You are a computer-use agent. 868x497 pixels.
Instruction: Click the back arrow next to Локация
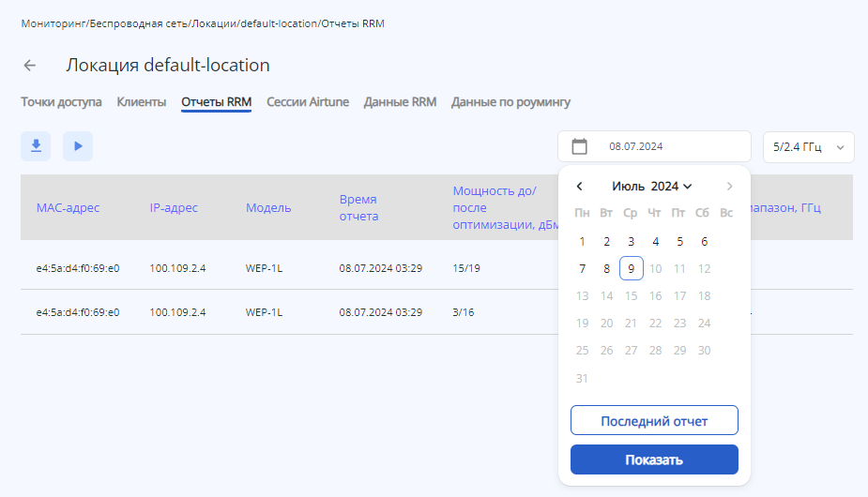(x=30, y=66)
